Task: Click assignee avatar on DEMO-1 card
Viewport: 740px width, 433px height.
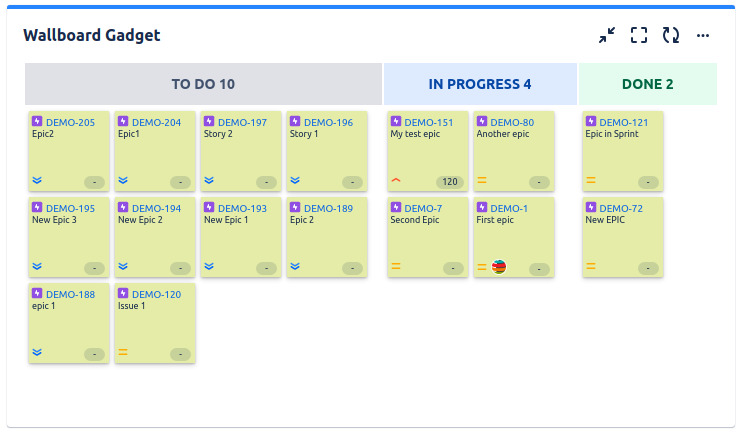Action: (499, 267)
